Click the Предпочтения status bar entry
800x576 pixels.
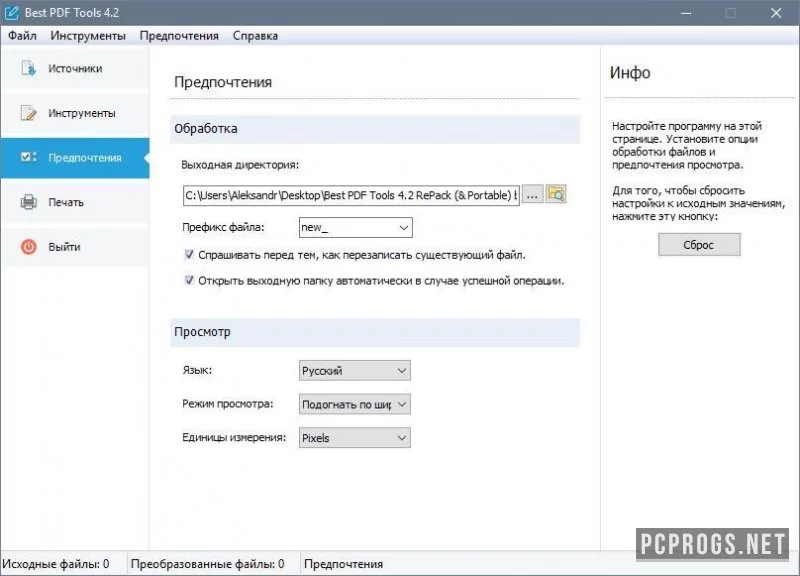point(343,564)
